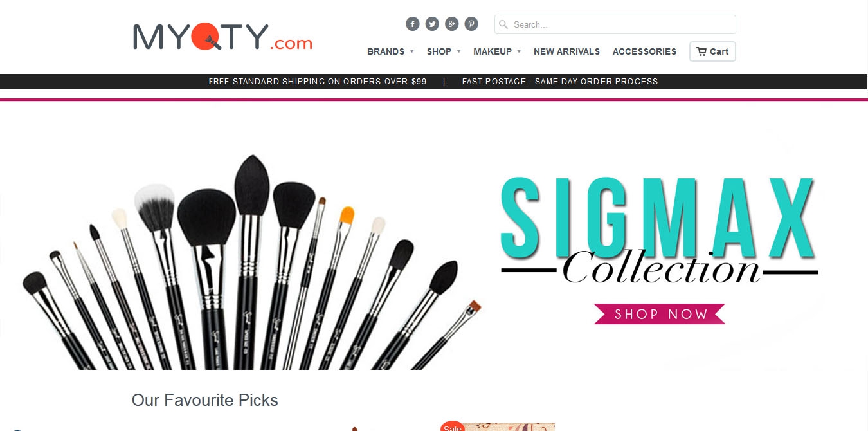Open the Accessories menu item
The width and height of the screenshot is (868, 431).
click(x=644, y=51)
